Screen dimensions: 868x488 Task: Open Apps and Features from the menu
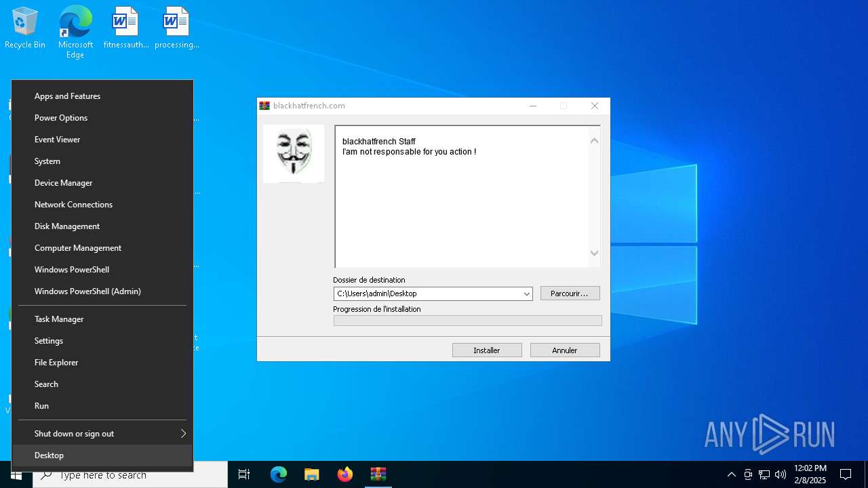click(x=102, y=96)
